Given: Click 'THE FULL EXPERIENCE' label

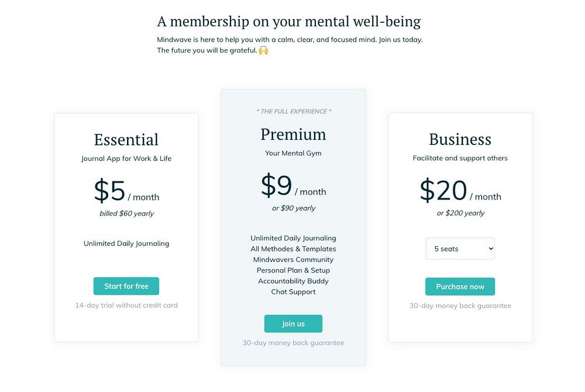Looking at the screenshot, I should [293, 111].
